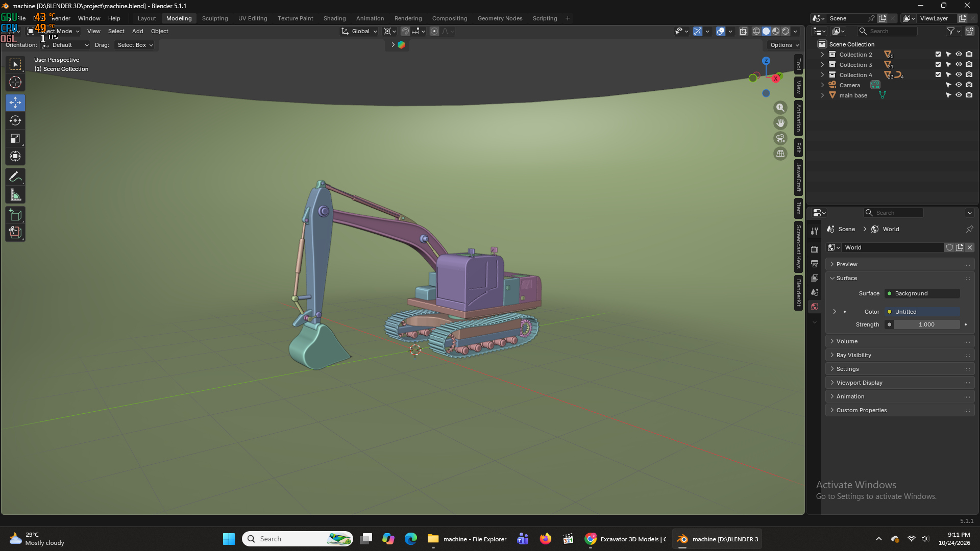The image size is (980, 551).
Task: Select the Rotate tool in the left toolbar
Action: click(x=15, y=120)
